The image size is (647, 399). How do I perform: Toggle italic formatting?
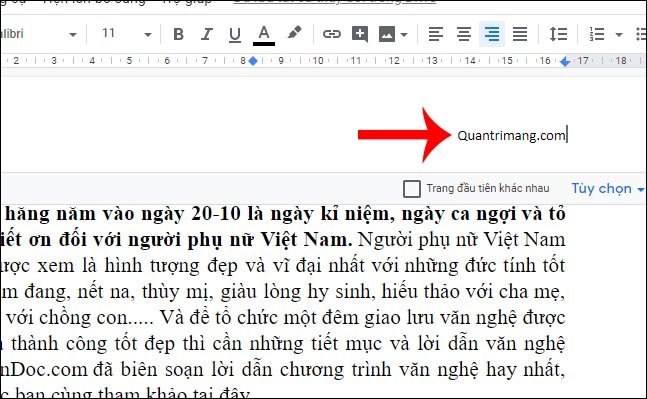206,34
